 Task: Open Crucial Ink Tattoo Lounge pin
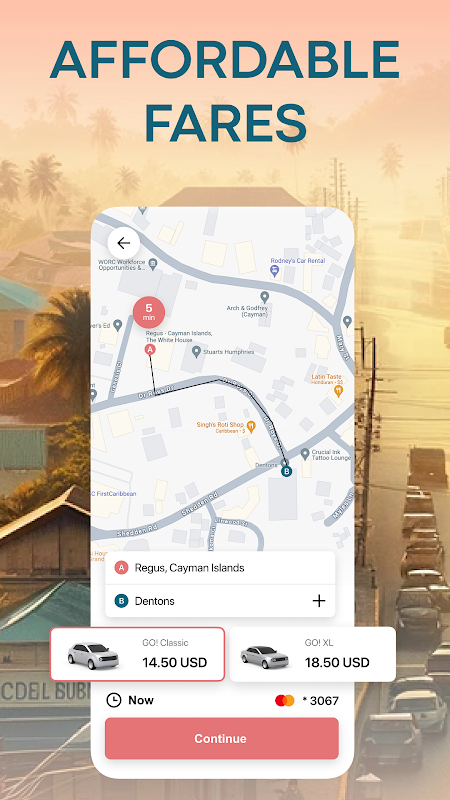(x=305, y=454)
